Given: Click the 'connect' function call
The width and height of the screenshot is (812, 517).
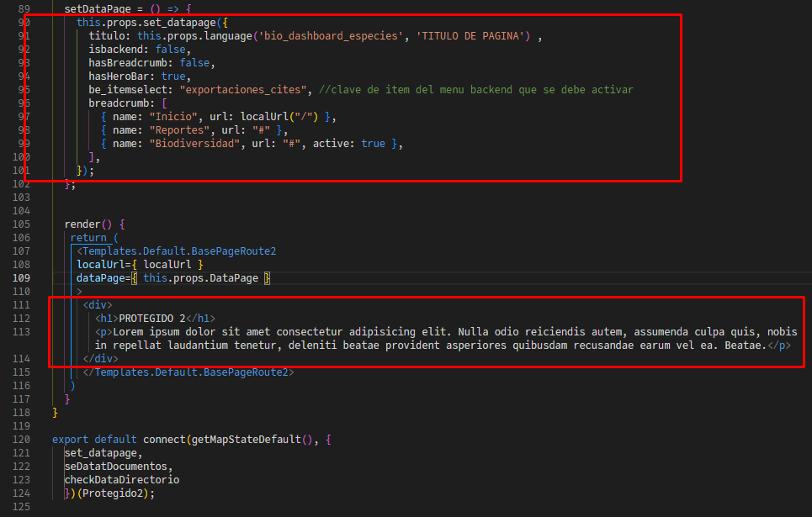Looking at the screenshot, I should point(164,440).
